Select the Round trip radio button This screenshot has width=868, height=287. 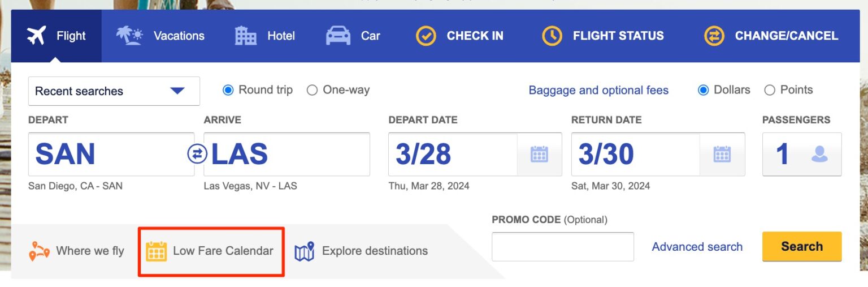click(x=228, y=90)
